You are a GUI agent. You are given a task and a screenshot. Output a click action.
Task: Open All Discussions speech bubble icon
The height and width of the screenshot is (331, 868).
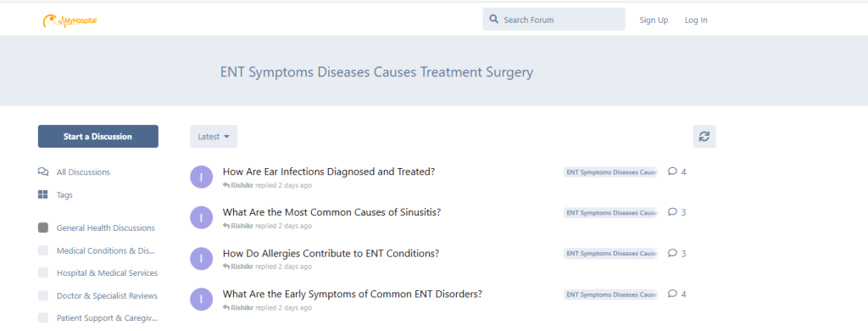pos(43,172)
